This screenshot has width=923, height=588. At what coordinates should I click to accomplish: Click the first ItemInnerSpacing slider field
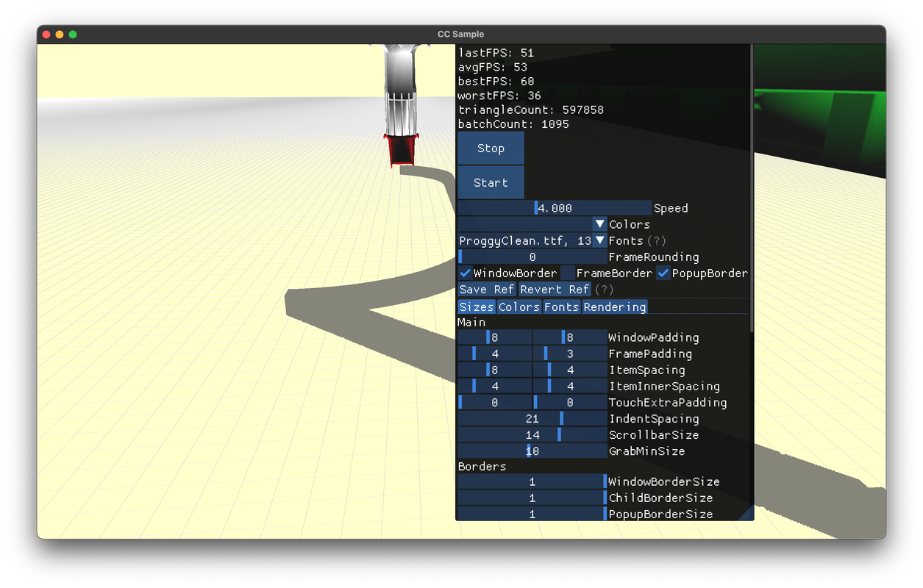[494, 386]
